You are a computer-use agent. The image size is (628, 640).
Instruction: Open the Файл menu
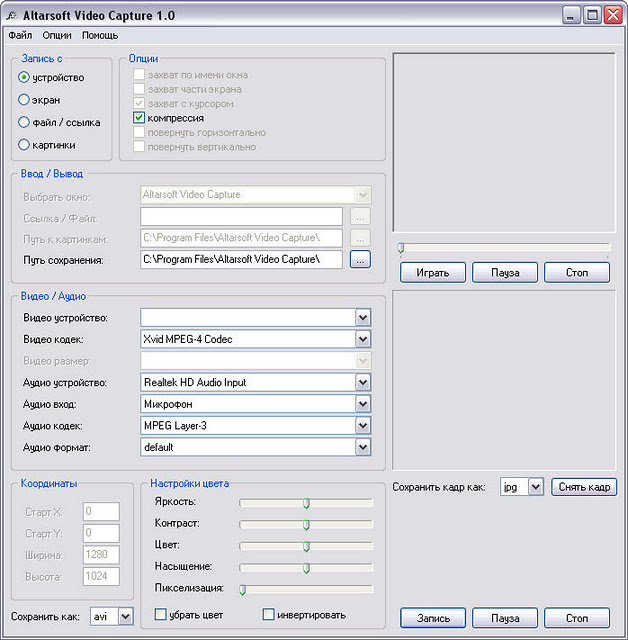20,35
